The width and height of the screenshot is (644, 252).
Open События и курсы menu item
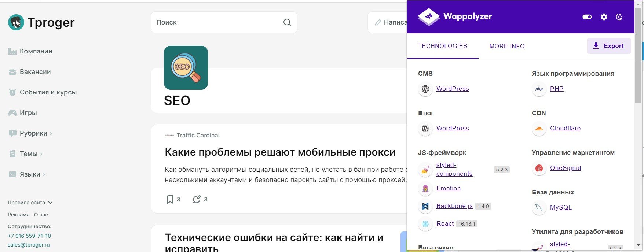point(48,92)
